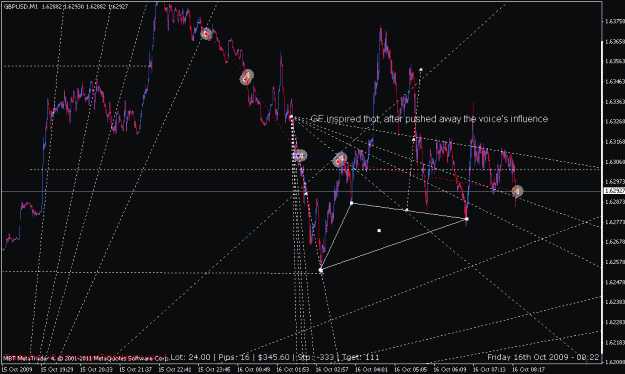Click the square center handle inside triangle
This screenshot has height=374, width=625.
[x=379, y=230]
